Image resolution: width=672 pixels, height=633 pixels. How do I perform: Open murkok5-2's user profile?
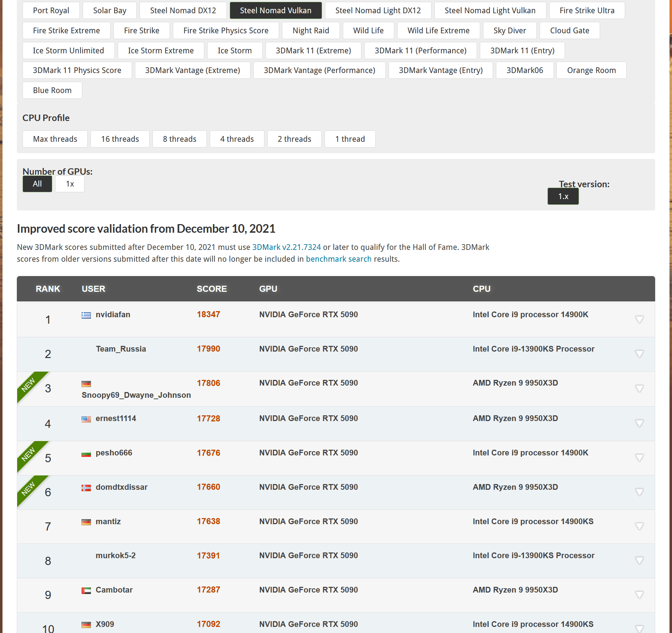[116, 556]
